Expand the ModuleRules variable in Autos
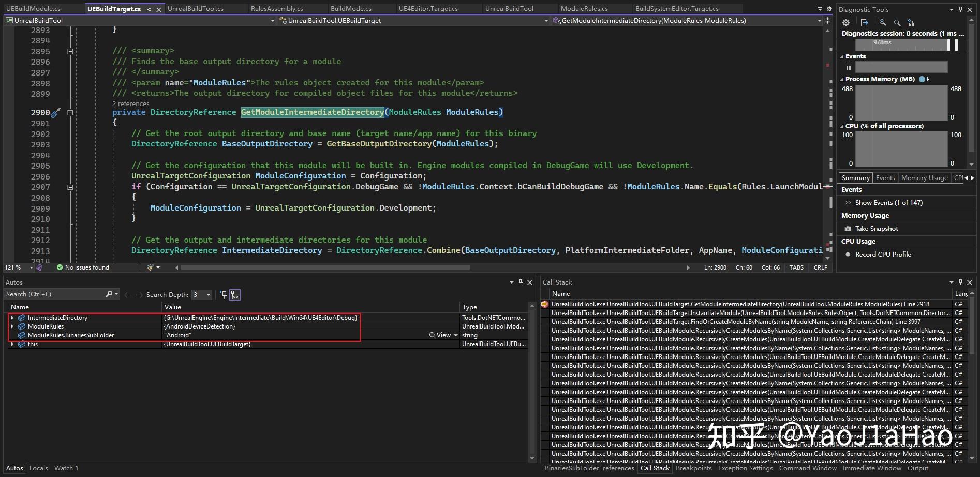 [x=12, y=326]
